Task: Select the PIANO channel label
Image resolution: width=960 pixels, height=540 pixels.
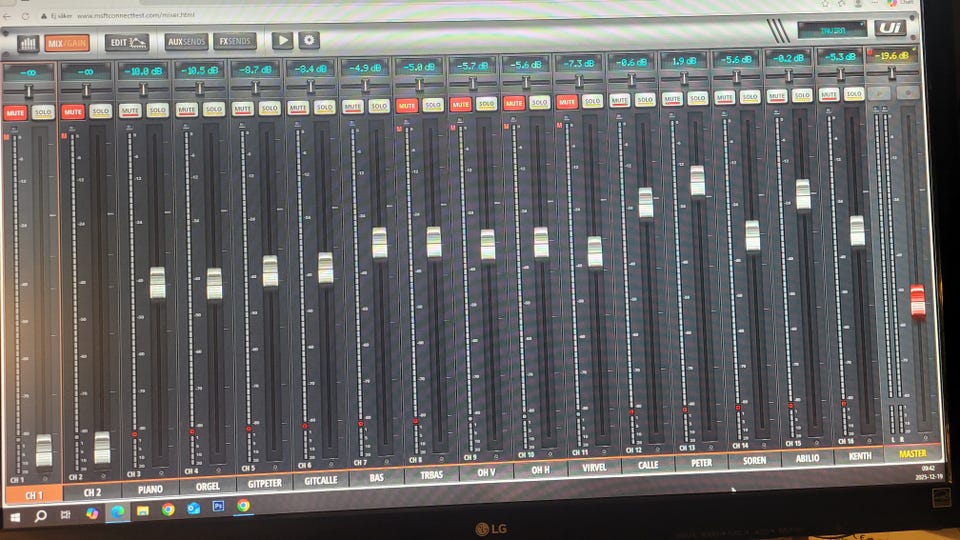Action: coord(150,489)
